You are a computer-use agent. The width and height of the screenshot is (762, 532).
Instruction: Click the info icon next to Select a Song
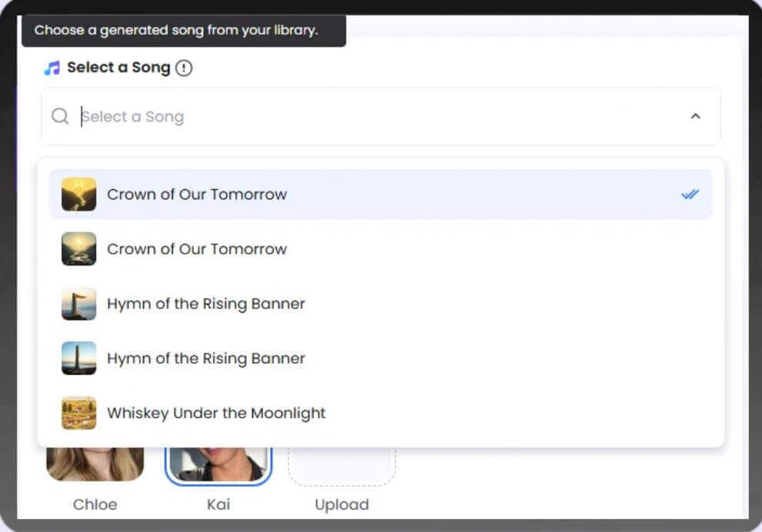point(184,68)
